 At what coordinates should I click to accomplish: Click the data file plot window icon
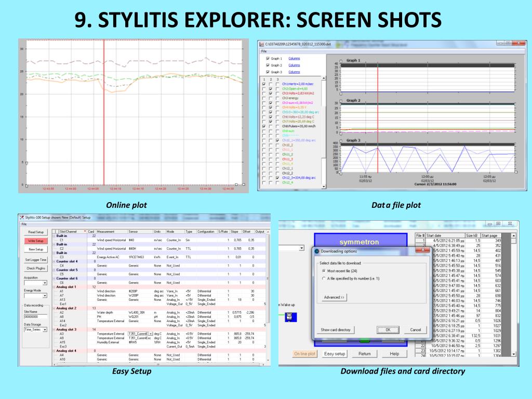point(262,44)
